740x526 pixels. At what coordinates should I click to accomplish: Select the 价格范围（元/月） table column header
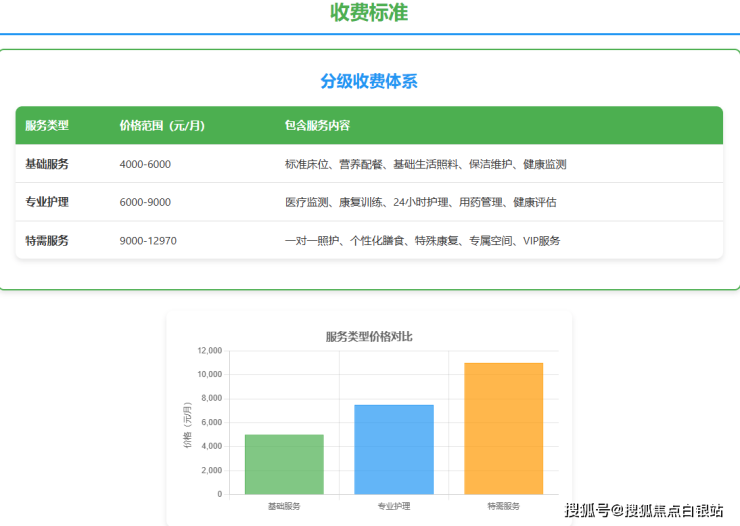(162, 126)
